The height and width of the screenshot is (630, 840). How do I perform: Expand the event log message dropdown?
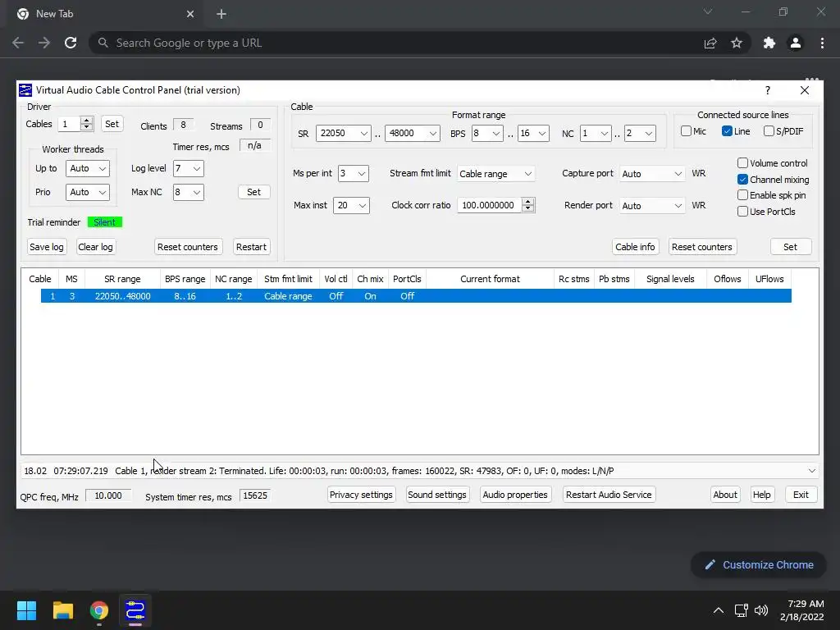point(811,471)
